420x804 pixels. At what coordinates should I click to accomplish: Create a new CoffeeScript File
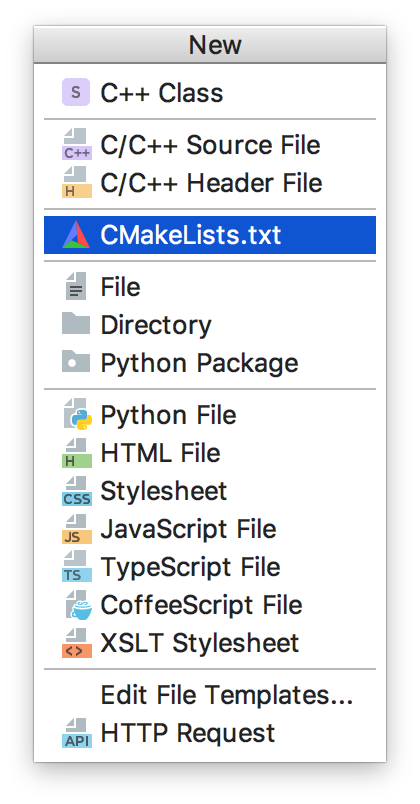click(x=210, y=604)
